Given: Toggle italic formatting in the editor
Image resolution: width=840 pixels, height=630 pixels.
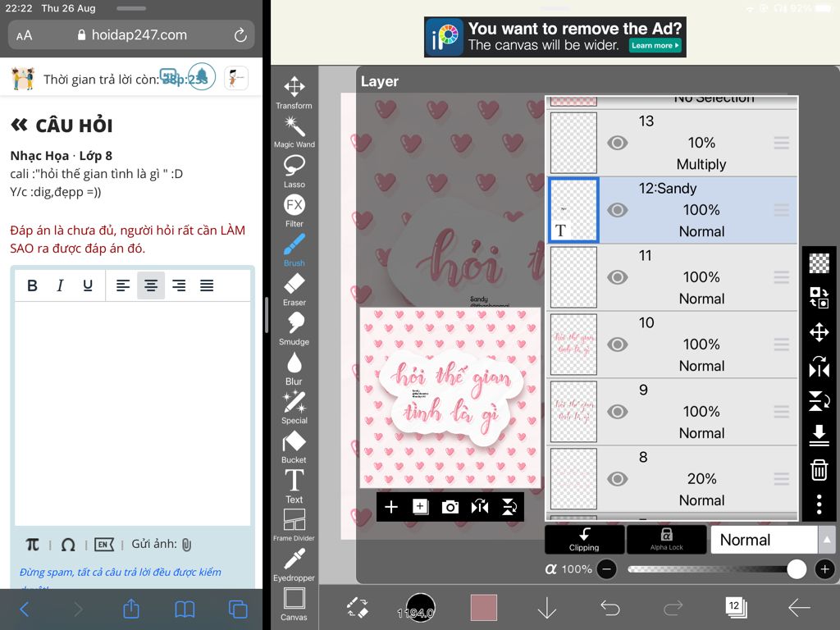Looking at the screenshot, I should (60, 285).
